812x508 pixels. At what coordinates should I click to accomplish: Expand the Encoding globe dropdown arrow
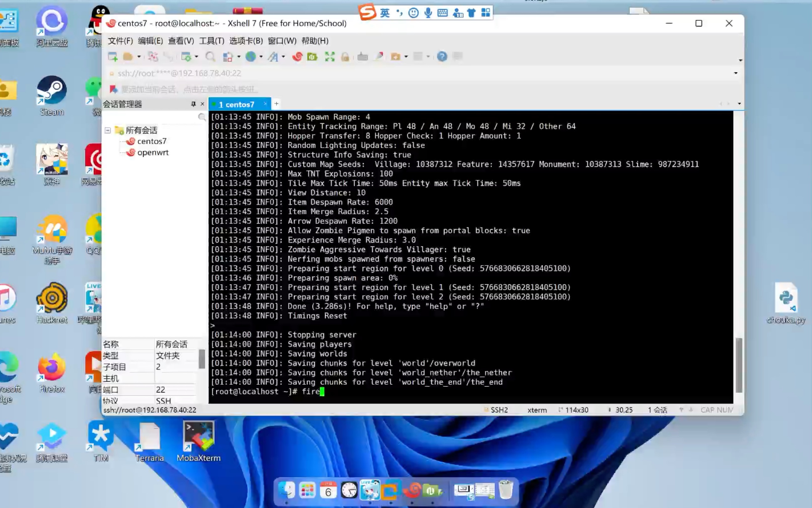261,57
